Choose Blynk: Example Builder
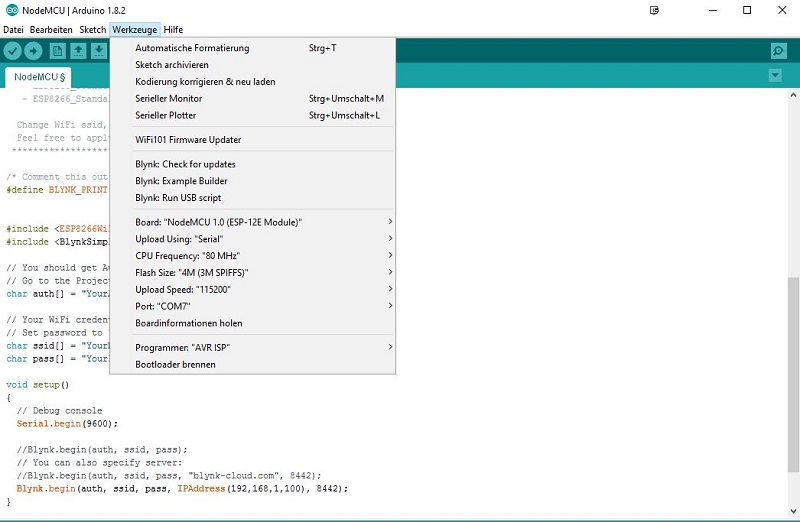Screen dimensions: 800x522 click(253, 181)
